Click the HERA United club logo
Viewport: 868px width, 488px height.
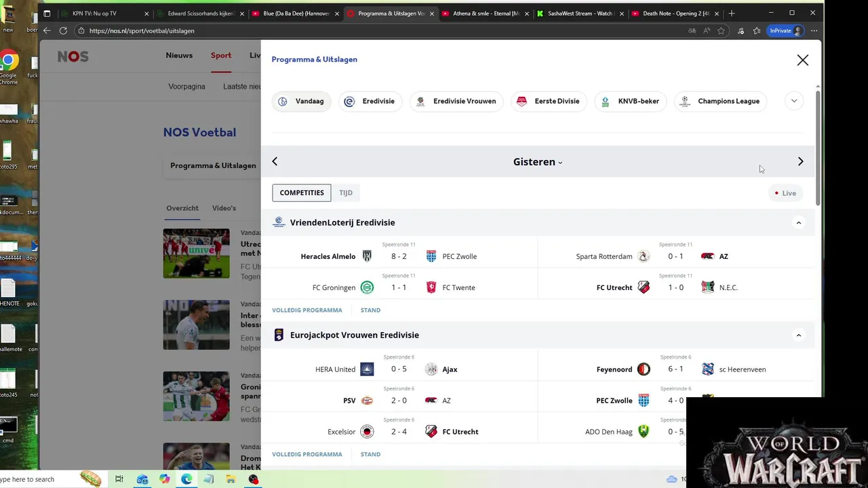367,369
